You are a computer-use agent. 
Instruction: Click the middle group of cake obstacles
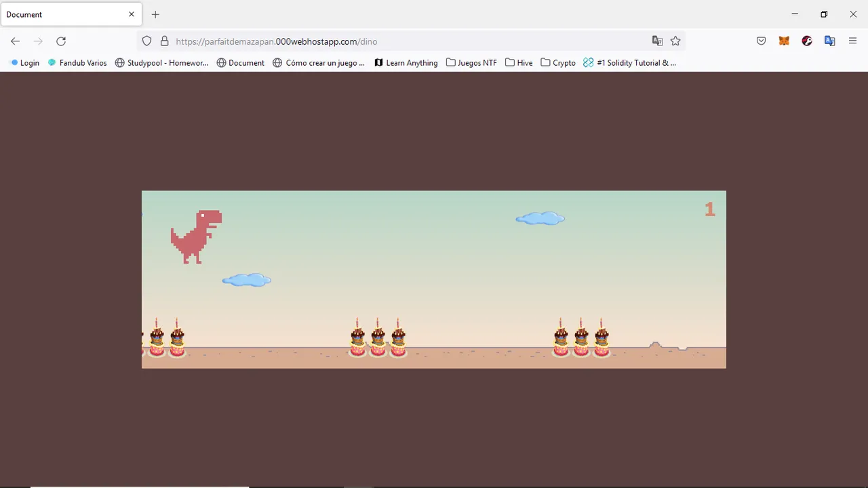pyautogui.click(x=378, y=338)
